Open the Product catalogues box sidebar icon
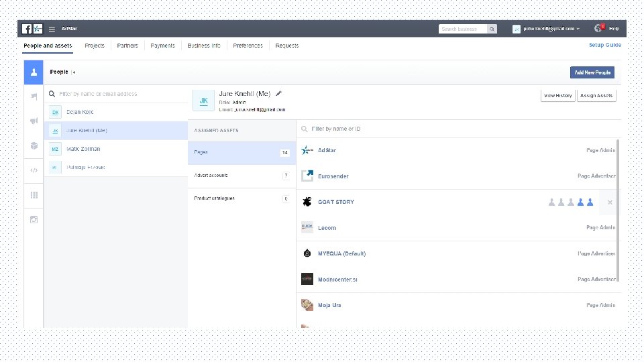 pyautogui.click(x=34, y=145)
